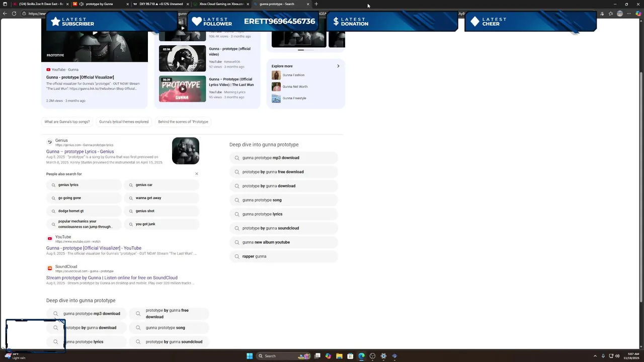Open OBS Studio from the taskbar
This screenshot has height=362, width=644.
click(372, 356)
